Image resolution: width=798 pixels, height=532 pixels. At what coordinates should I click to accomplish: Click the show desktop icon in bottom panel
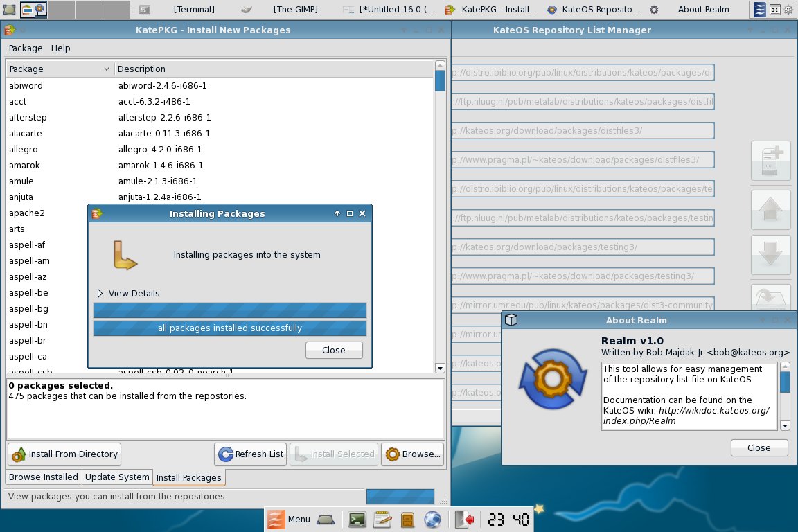coord(326,520)
